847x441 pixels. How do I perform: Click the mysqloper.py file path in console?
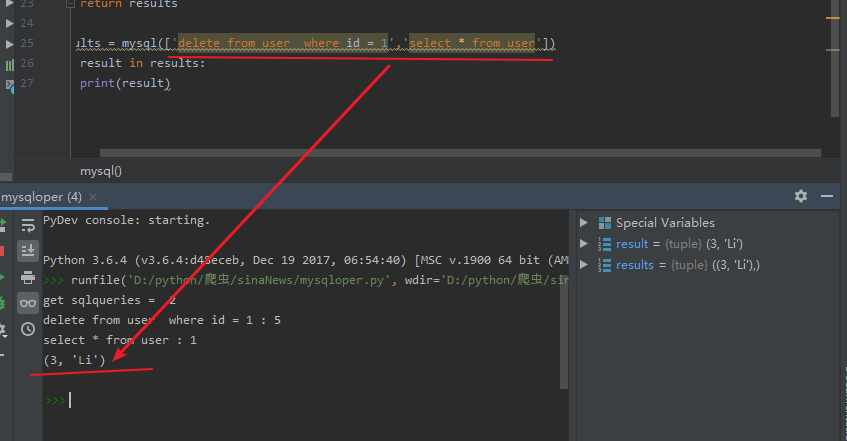tap(258, 280)
